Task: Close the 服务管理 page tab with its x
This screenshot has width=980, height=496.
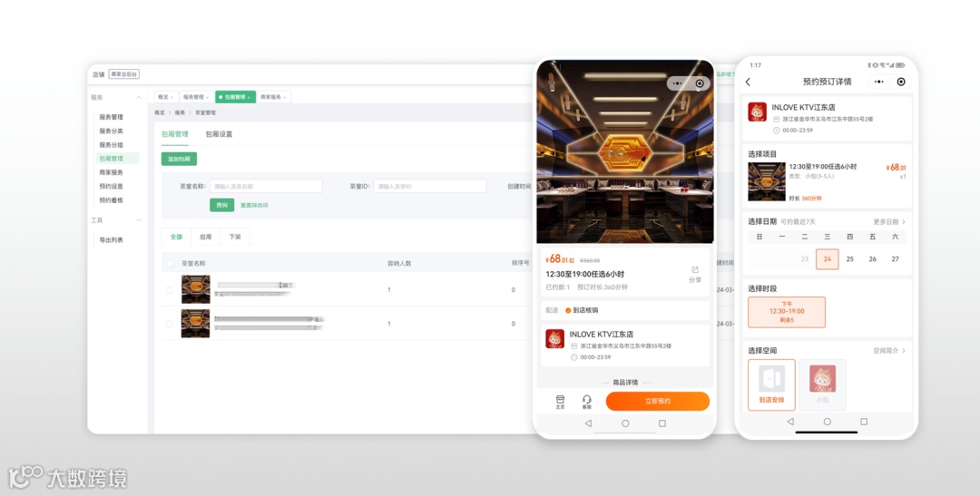Action: [x=208, y=97]
